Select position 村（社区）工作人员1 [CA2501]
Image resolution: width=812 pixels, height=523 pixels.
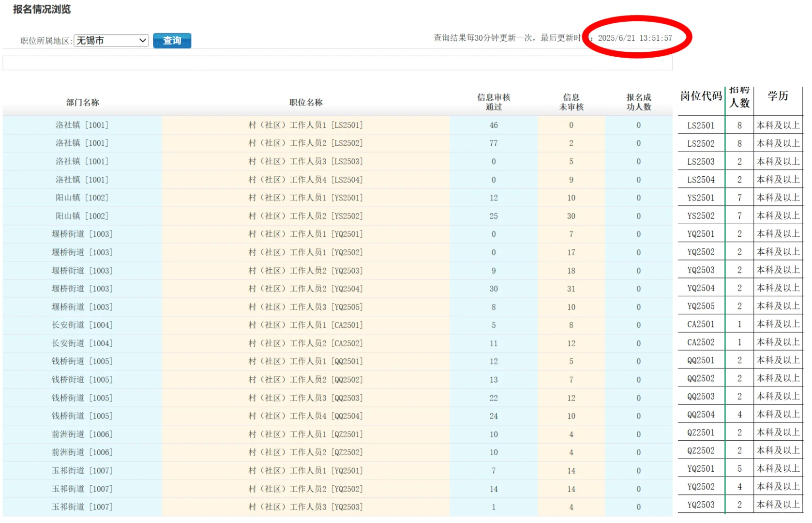pos(306,325)
